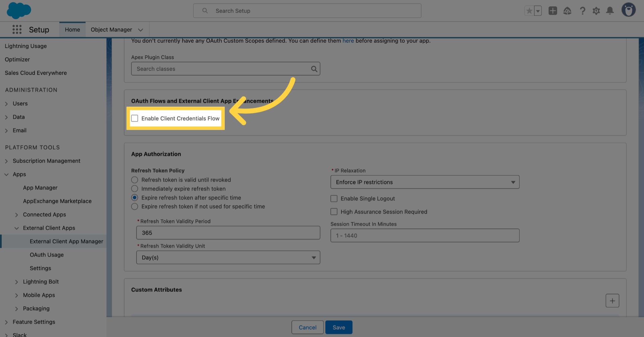Open the Salesforce Help question mark icon

point(583,10)
